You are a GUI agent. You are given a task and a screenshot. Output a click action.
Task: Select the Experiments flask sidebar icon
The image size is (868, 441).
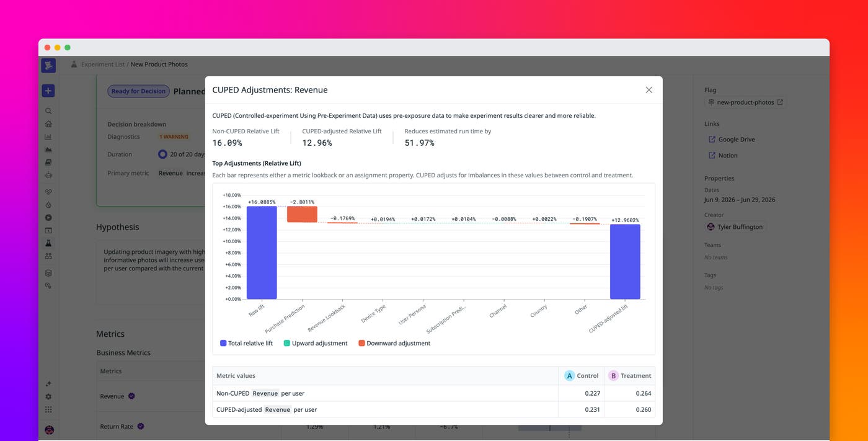click(x=48, y=243)
